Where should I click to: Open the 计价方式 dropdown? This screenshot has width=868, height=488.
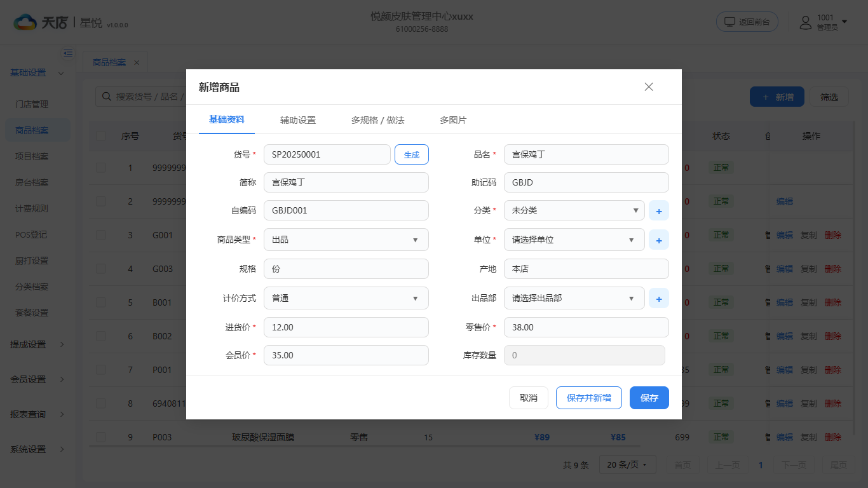(x=346, y=298)
